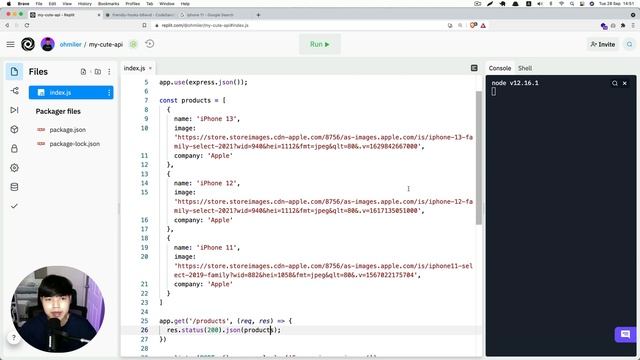Click the replit.com address bar URL
This screenshot has width=640, height=360.
click(205, 25)
